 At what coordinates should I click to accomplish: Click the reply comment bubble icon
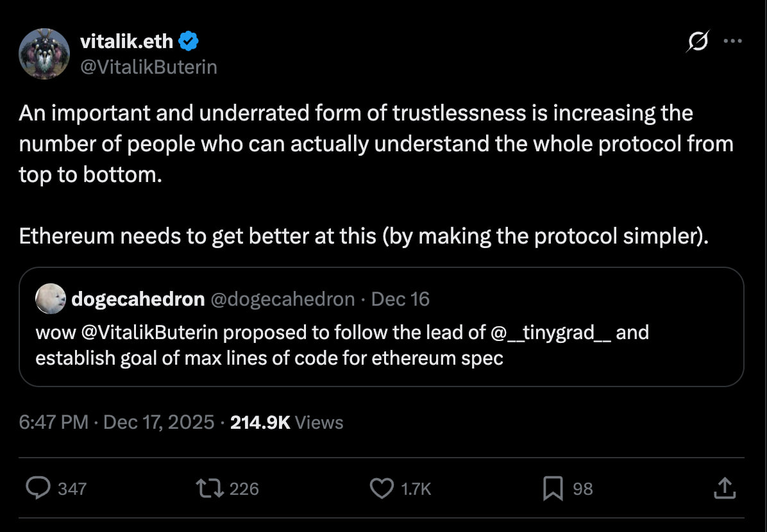[38, 488]
